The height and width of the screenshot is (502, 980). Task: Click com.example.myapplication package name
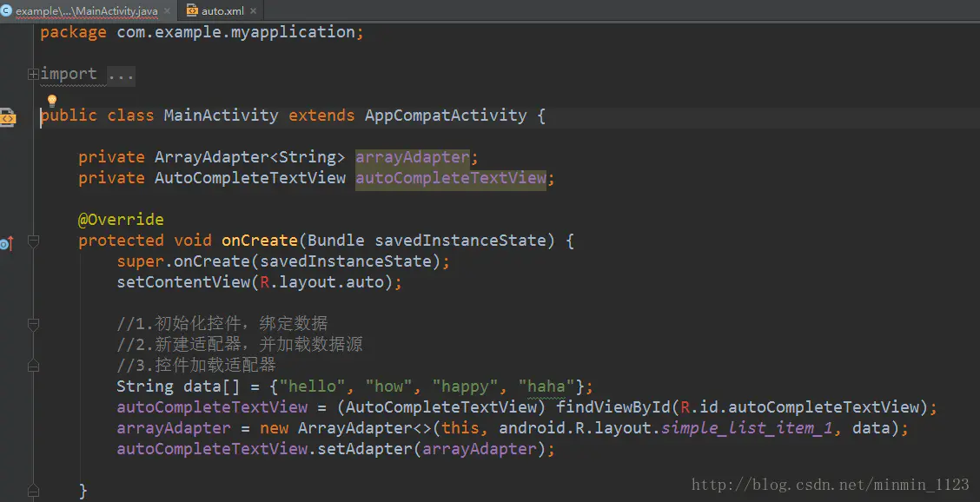(235, 32)
